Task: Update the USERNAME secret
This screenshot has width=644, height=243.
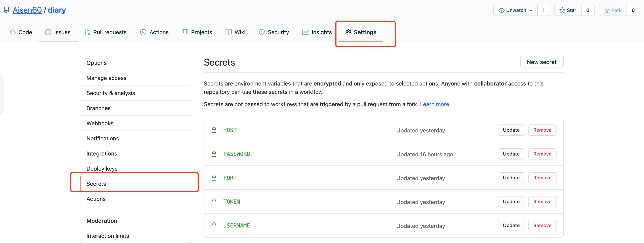Action: pos(511,226)
